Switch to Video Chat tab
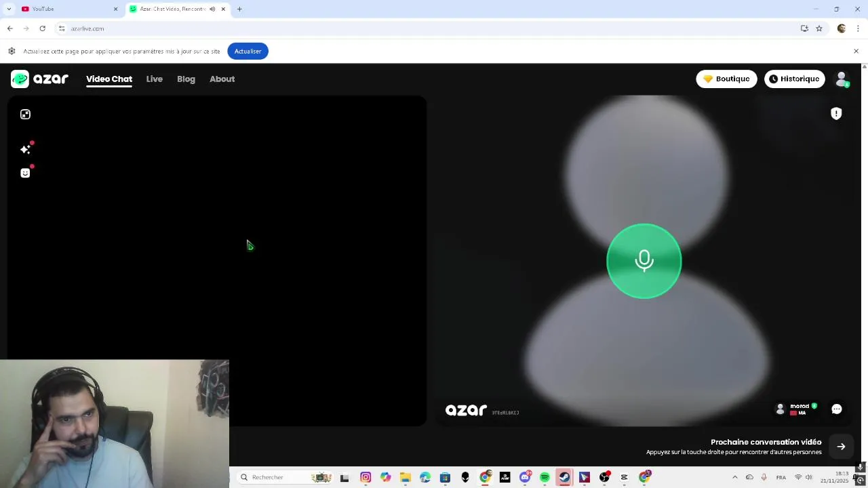The image size is (868, 488). [109, 79]
